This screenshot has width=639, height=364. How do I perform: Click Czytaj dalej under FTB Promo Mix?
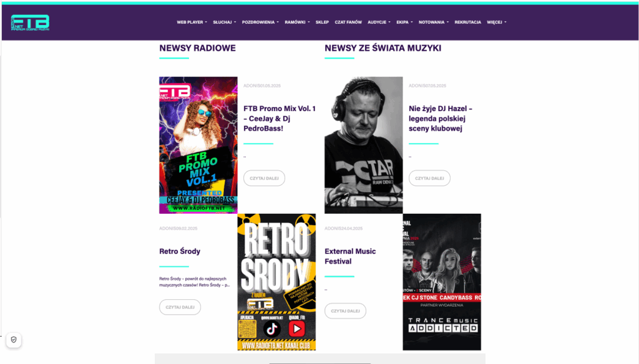pyautogui.click(x=264, y=178)
